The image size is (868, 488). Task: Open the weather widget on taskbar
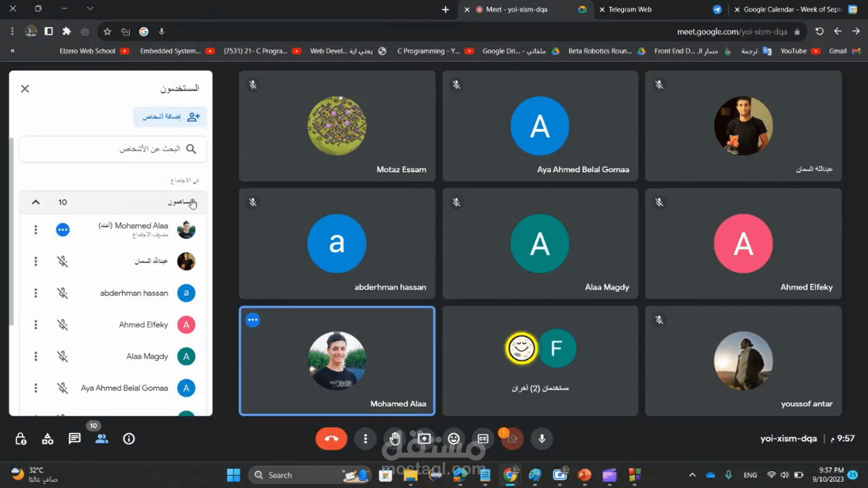tap(35, 475)
